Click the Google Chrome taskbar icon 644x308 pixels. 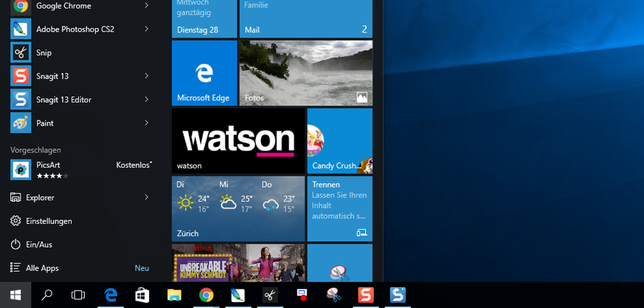207,295
